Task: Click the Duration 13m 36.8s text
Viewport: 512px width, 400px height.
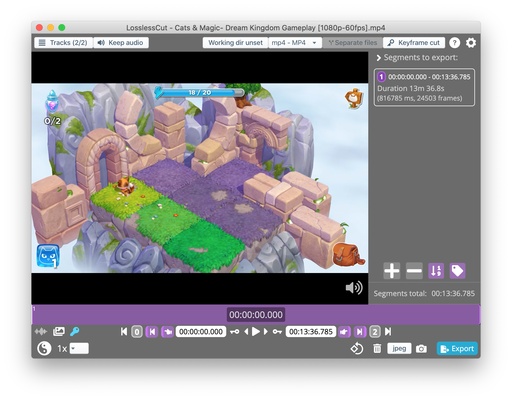Action: click(411, 88)
